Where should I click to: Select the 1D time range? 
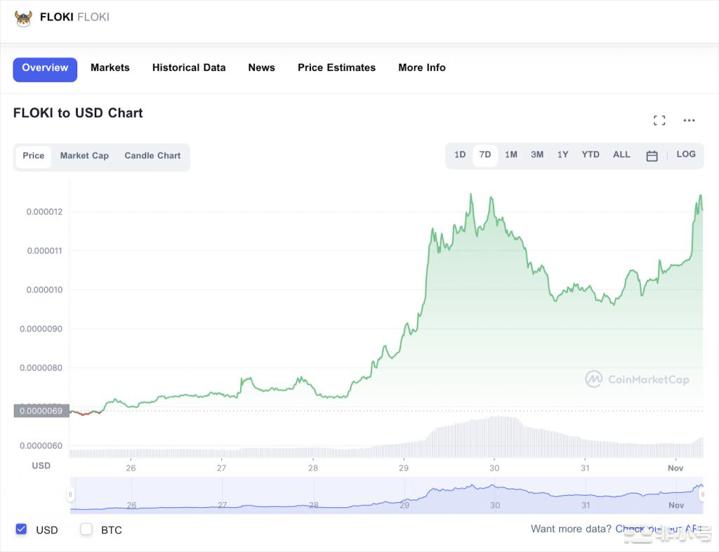(460, 155)
